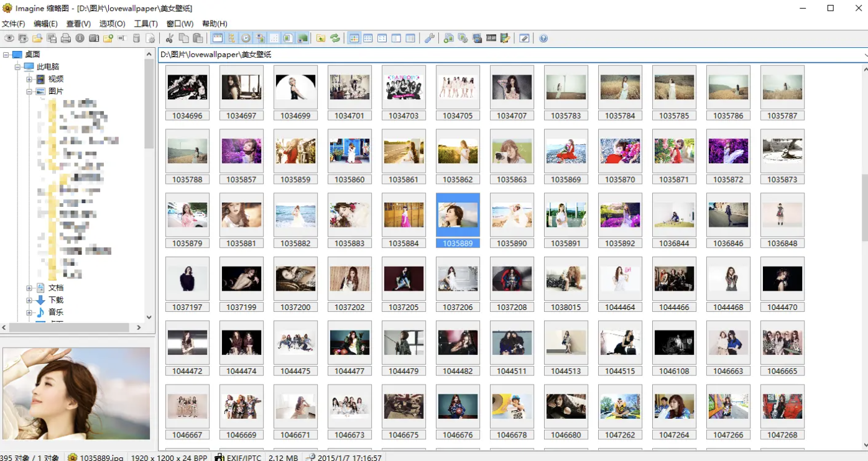Viewport: 868px width, 461px height.
Task: Open the 选项(O) menu
Action: [x=112, y=24]
